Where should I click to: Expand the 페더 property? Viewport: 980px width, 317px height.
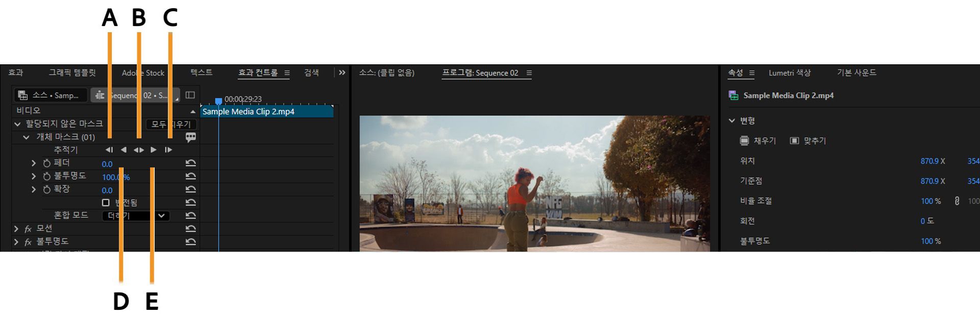click(x=34, y=163)
